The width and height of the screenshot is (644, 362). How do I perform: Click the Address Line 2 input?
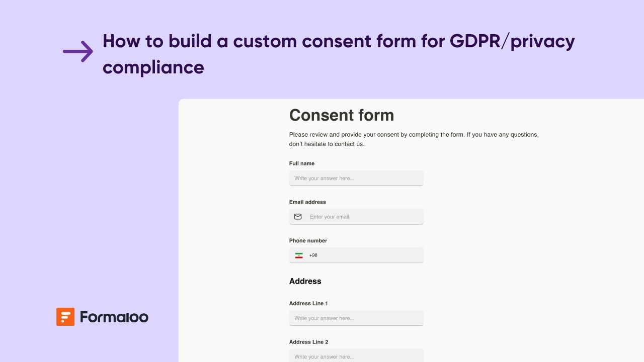pyautogui.click(x=356, y=355)
